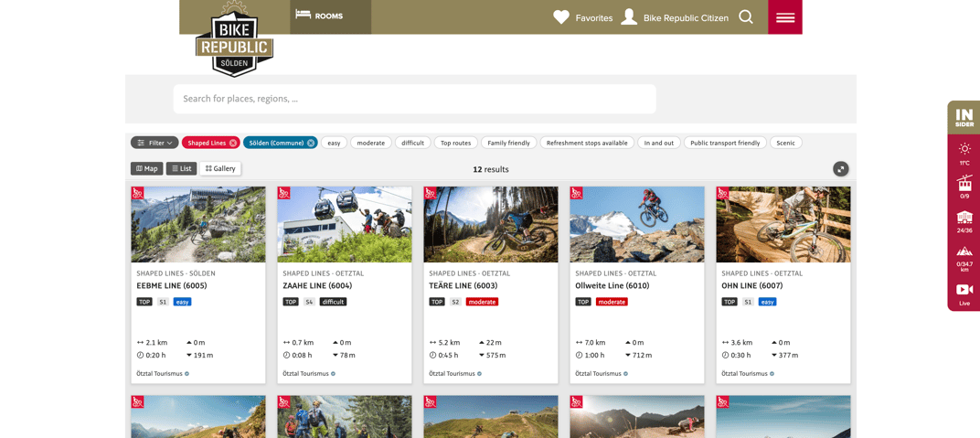Viewport: 980px width, 438px height.
Task: Open the red hamburger menu
Action: pyautogui.click(x=785, y=16)
